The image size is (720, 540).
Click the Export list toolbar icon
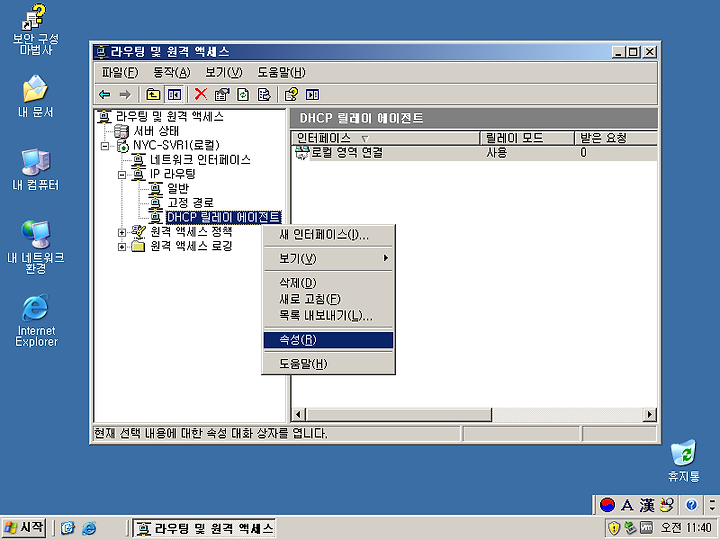pyautogui.click(x=264, y=95)
